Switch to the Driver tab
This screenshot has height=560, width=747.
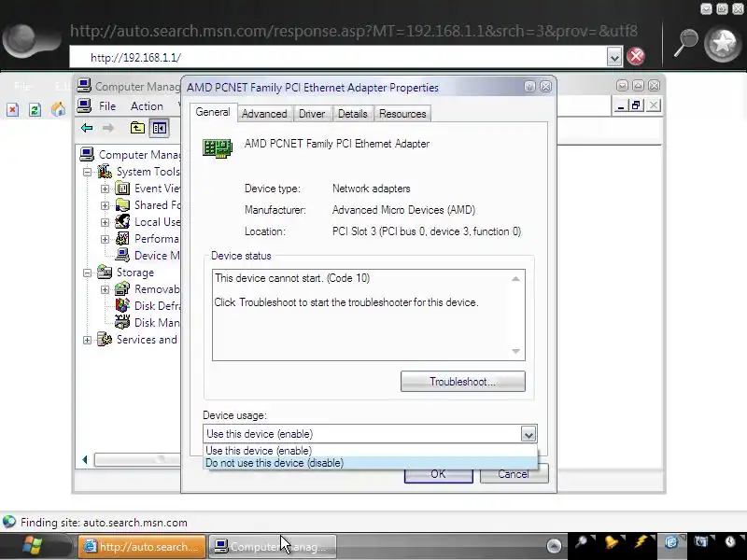click(x=312, y=114)
